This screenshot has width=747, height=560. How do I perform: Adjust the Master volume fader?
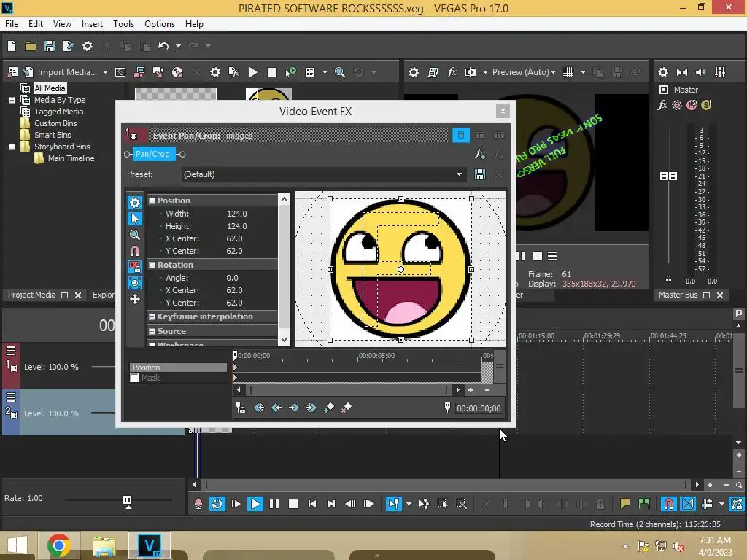coord(668,176)
